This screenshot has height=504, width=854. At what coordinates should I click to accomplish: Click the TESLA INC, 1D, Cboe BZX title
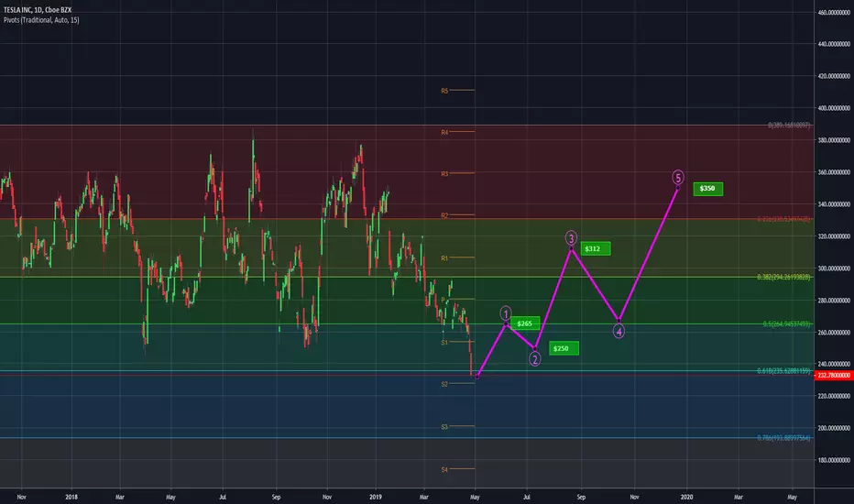37,10
